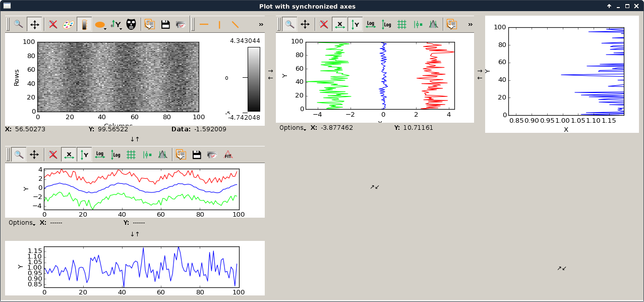Copy the top-right curve plot to clipboard
Screen dimensions: 644x302
coord(451,24)
